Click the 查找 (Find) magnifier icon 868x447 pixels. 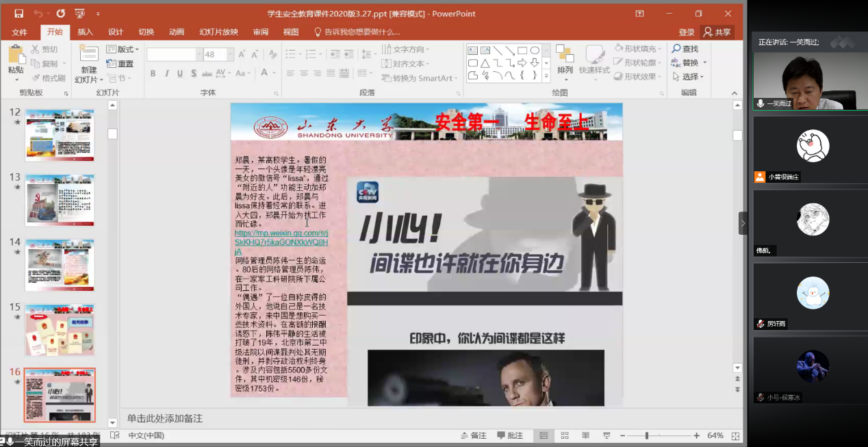676,49
